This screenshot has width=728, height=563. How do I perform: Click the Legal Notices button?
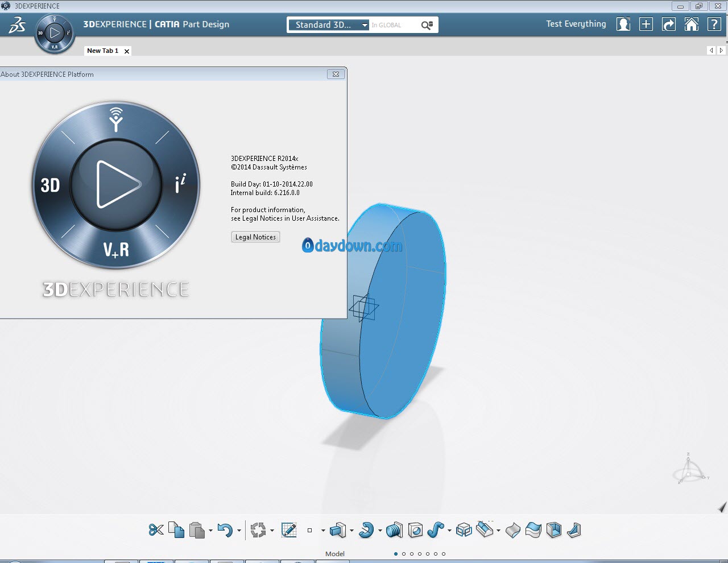pos(255,237)
